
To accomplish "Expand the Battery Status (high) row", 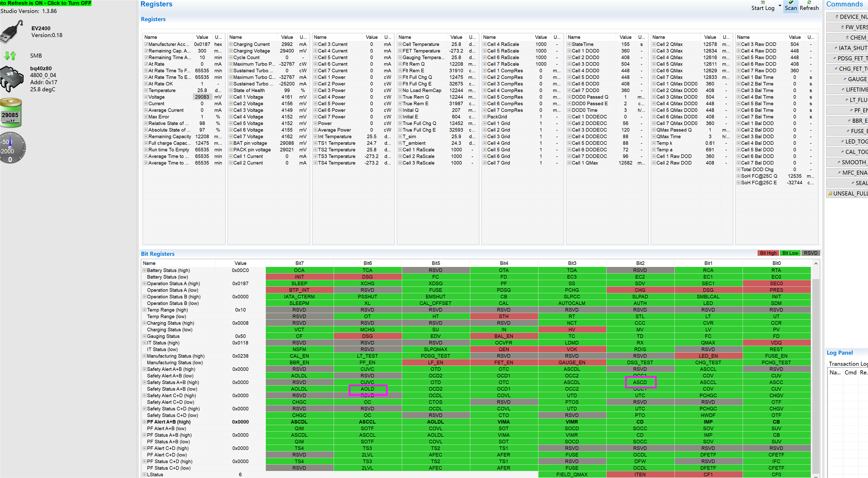I will [x=144, y=270].
